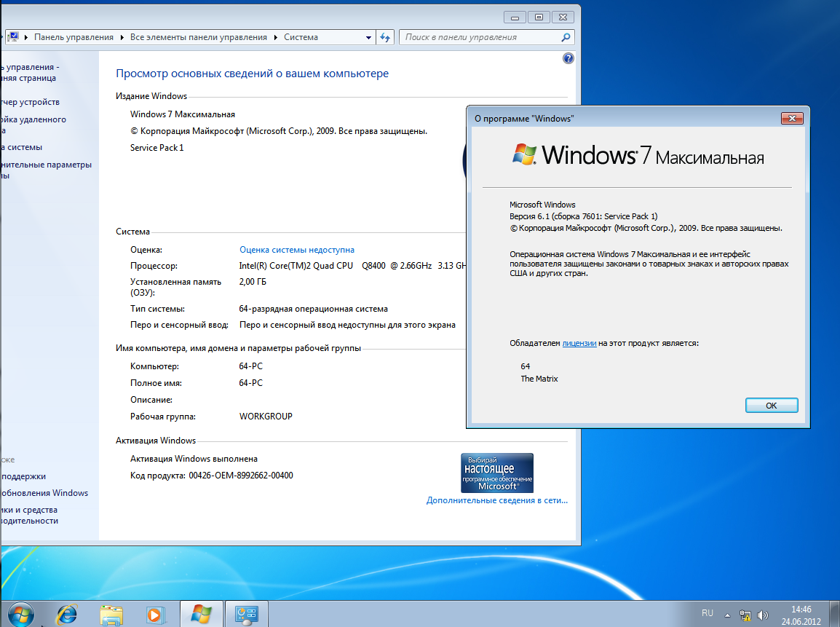Click the refresh button beside address bar
This screenshot has width=840, height=627.
[x=385, y=37]
